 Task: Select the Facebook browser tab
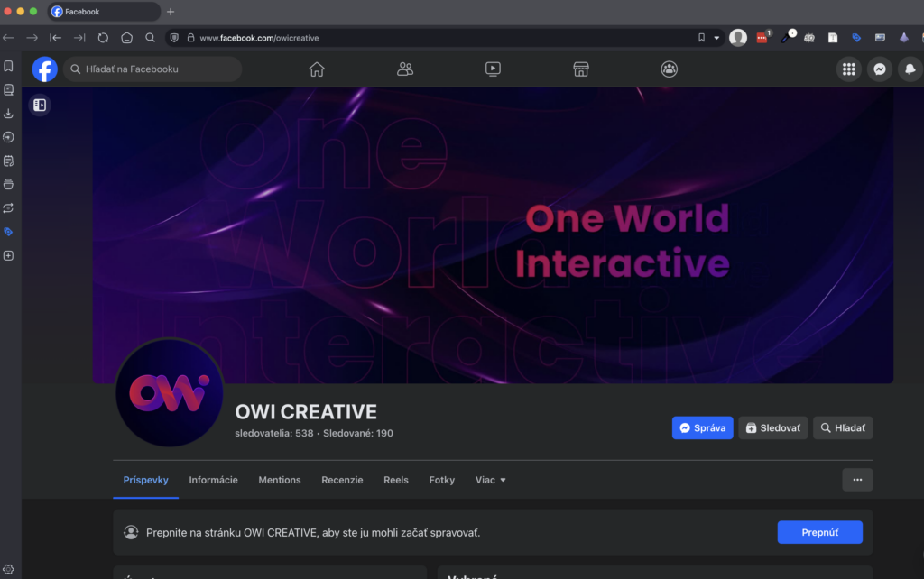105,11
